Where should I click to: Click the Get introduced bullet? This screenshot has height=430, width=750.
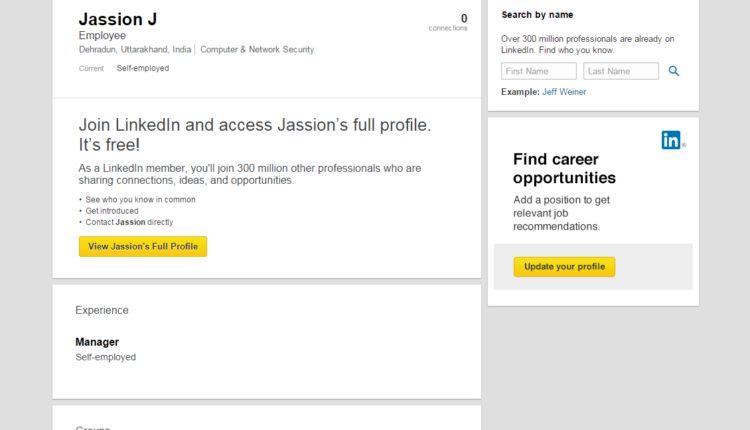(112, 211)
